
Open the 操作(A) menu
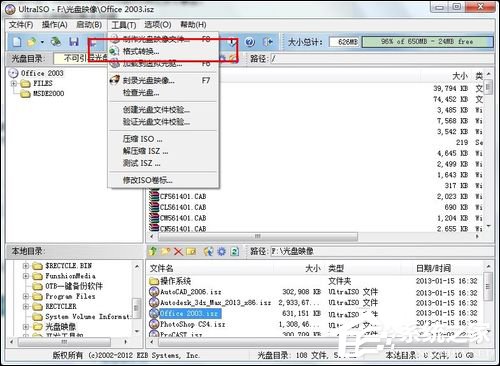point(54,25)
